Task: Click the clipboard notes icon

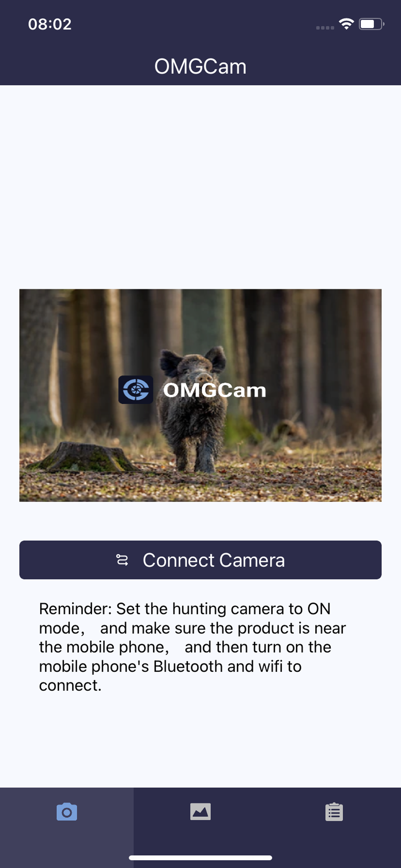Action: [334, 811]
